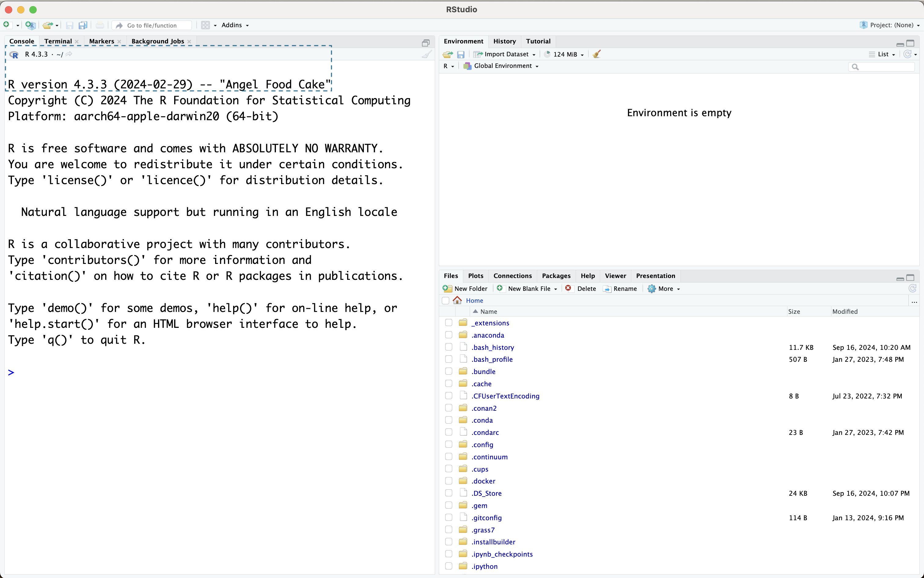Click the Print document icon
924x578 pixels.
100,25
